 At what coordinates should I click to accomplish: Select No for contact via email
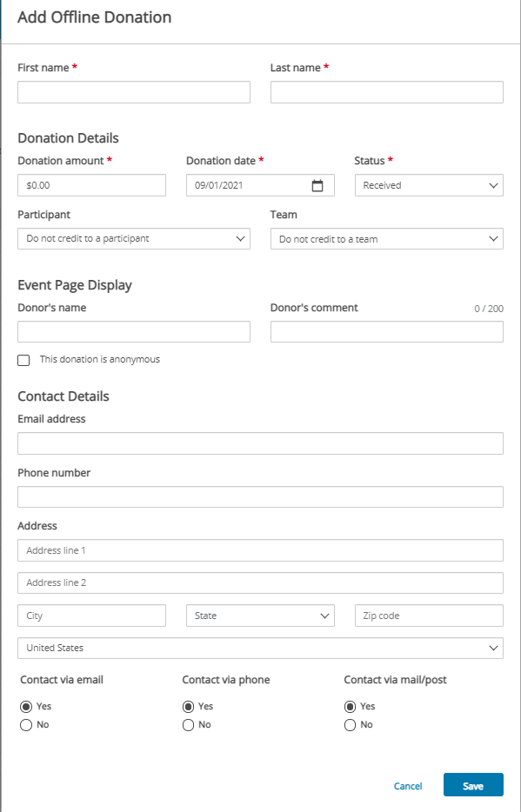[x=26, y=725]
